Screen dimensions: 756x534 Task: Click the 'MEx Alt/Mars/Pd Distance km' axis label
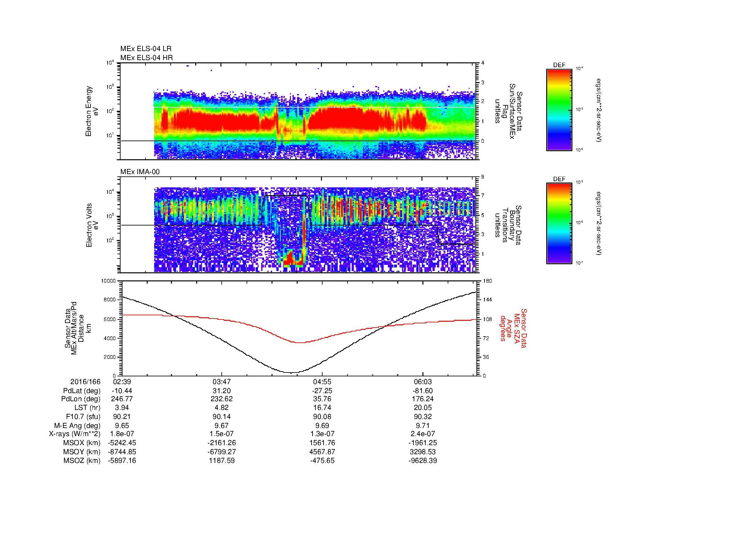click(x=78, y=328)
